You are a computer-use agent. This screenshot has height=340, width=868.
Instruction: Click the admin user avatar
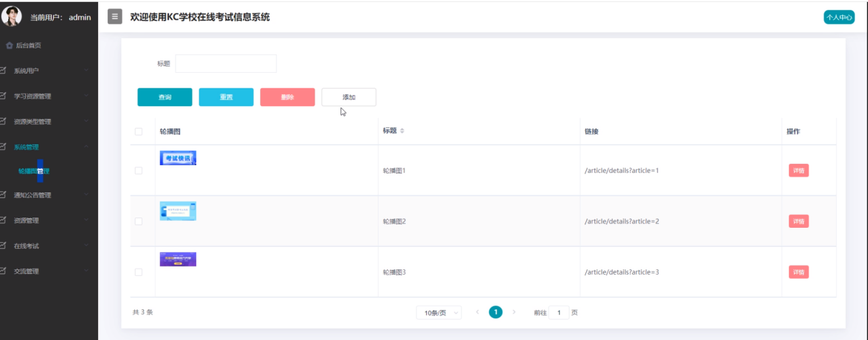pos(12,16)
